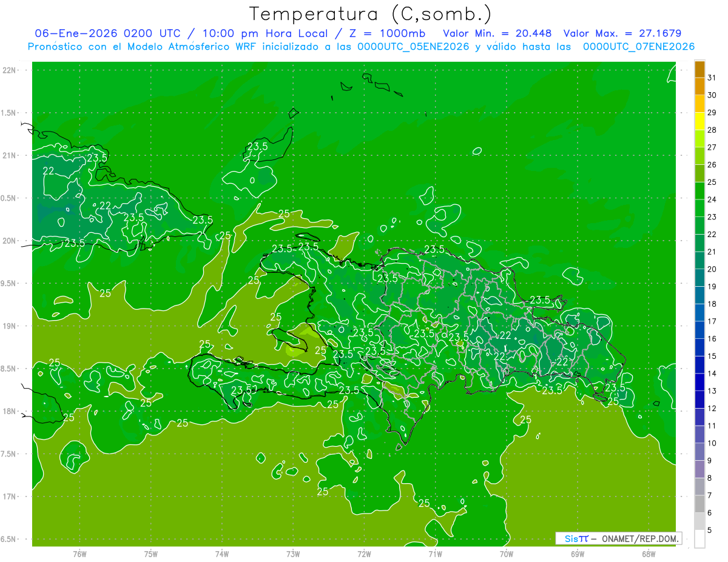Click legend value 17

point(712,321)
